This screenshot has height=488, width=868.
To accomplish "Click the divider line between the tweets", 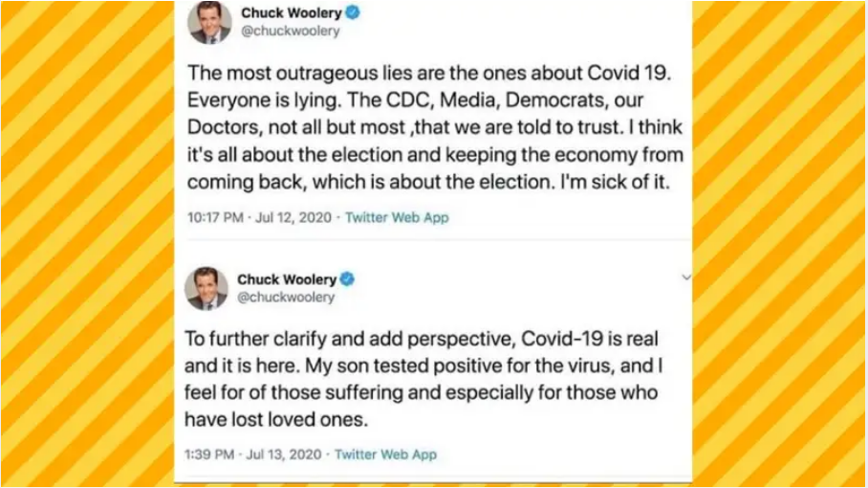I will 435,239.
